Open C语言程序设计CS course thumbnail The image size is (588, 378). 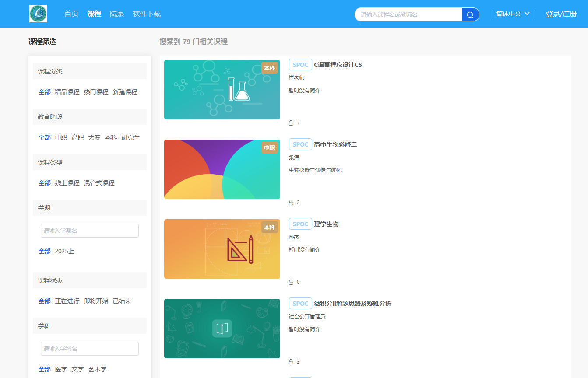222,90
